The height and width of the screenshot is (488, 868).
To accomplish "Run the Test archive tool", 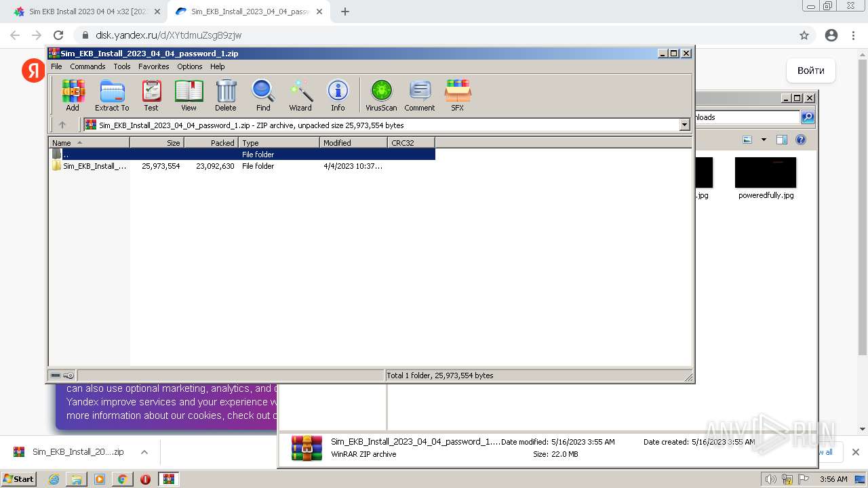I will 151,96.
